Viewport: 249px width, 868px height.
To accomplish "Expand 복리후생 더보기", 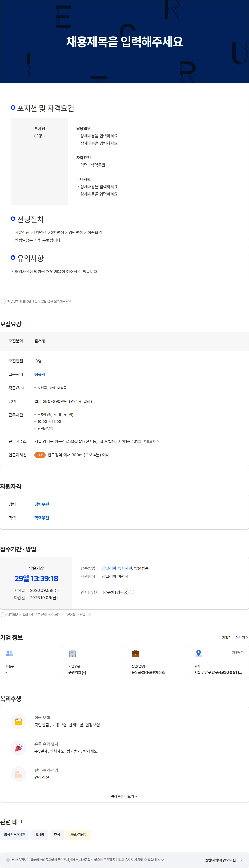I will click(124, 796).
